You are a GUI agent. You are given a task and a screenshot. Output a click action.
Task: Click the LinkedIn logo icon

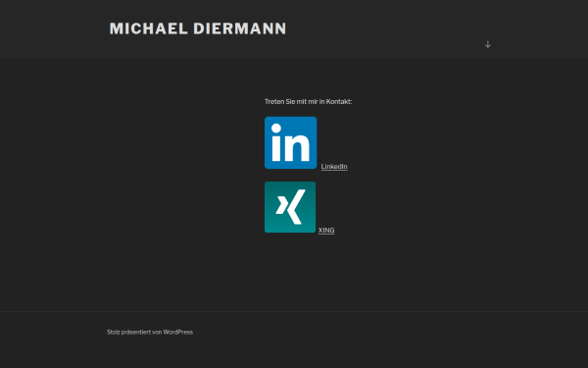[x=291, y=142]
